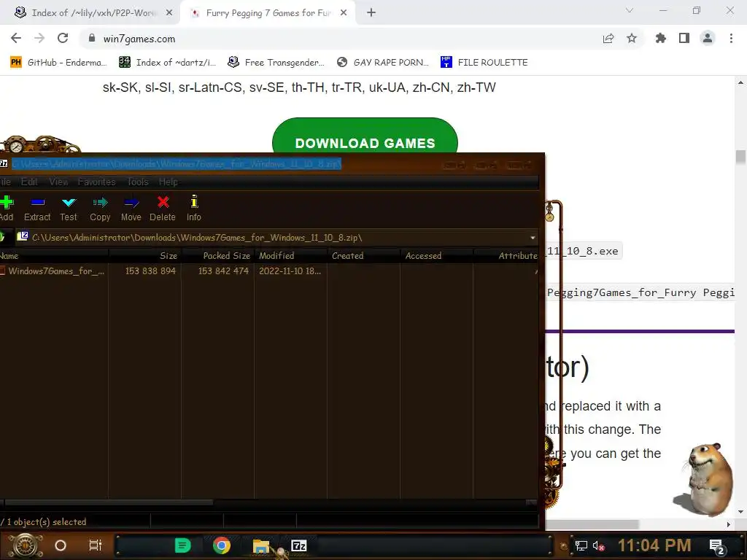This screenshot has height=560, width=747.
Task: Open notification center with 2 alerts
Action: pos(717,546)
